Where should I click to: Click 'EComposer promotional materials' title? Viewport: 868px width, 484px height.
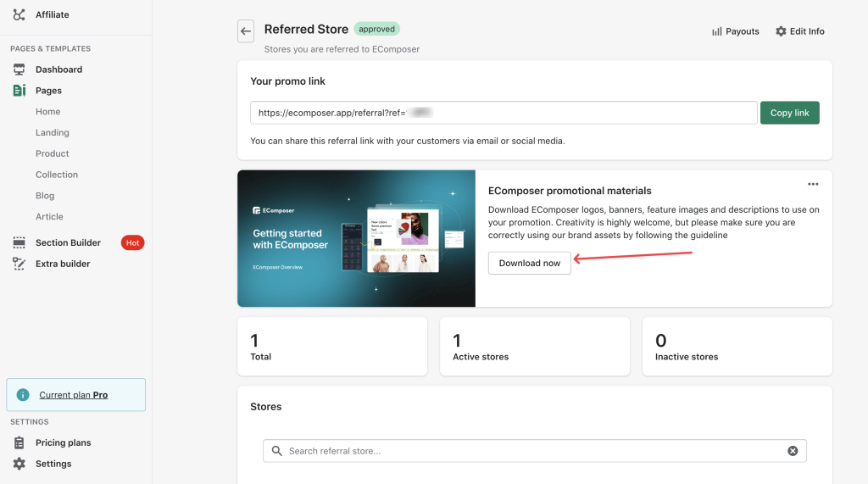(x=570, y=191)
